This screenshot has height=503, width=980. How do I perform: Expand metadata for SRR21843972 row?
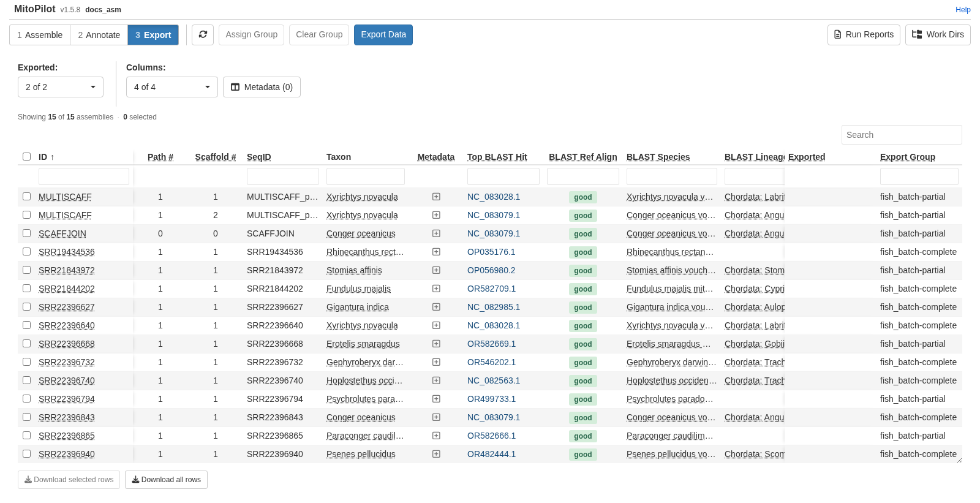pos(436,270)
